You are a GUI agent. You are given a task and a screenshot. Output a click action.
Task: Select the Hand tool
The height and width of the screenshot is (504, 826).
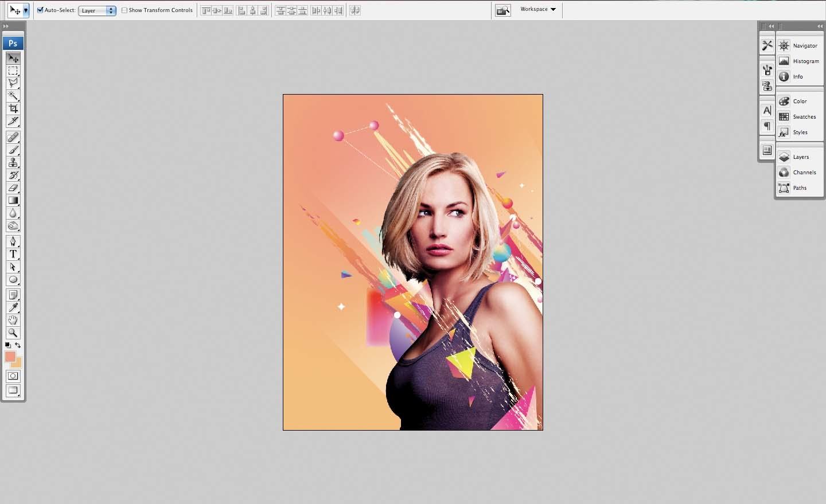click(13, 320)
